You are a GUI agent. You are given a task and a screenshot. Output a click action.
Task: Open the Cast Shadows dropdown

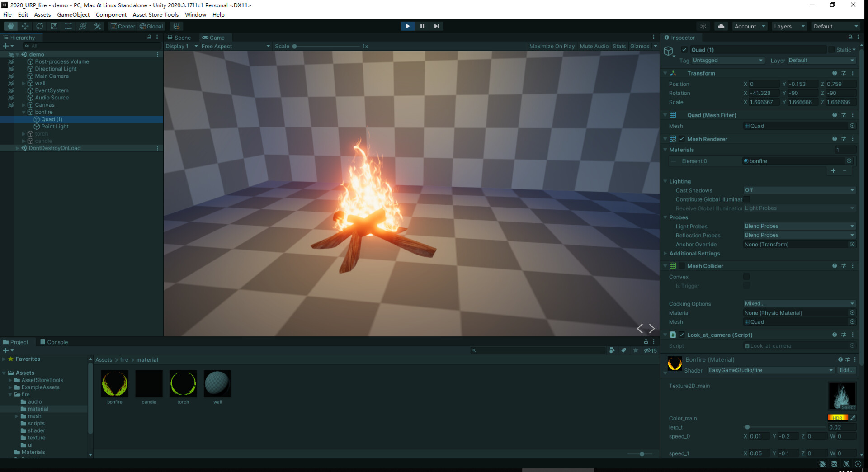799,190
